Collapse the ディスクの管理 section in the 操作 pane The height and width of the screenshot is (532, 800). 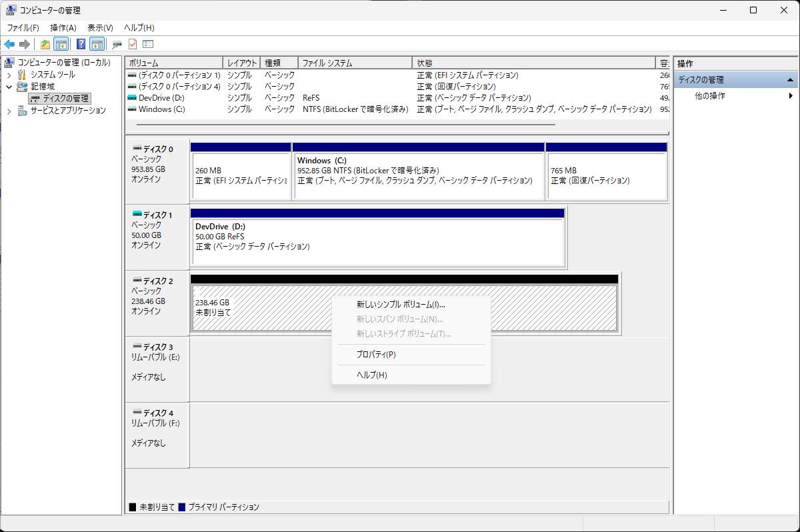791,79
